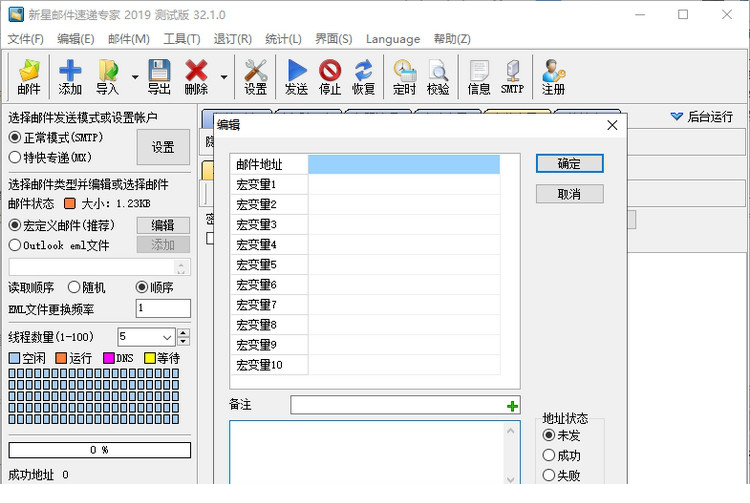750x503 pixels.
Task: Click the 定时 clock timer icon
Action: click(404, 77)
